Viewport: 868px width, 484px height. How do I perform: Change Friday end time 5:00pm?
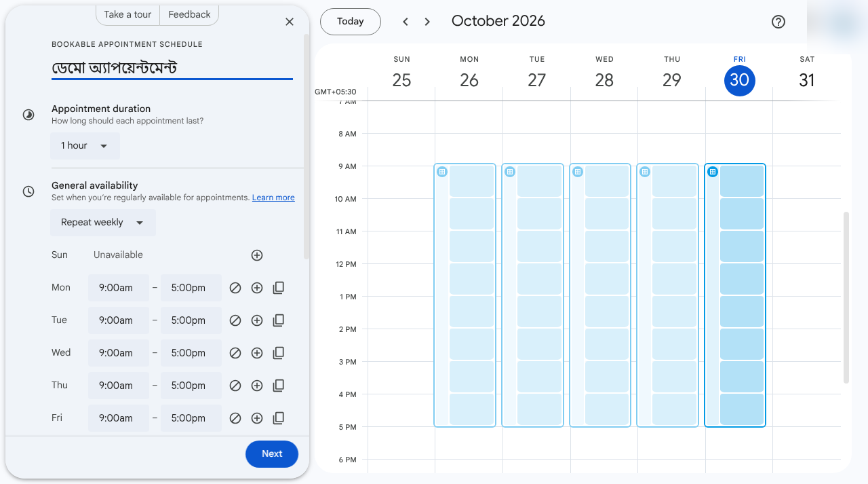[191, 418]
